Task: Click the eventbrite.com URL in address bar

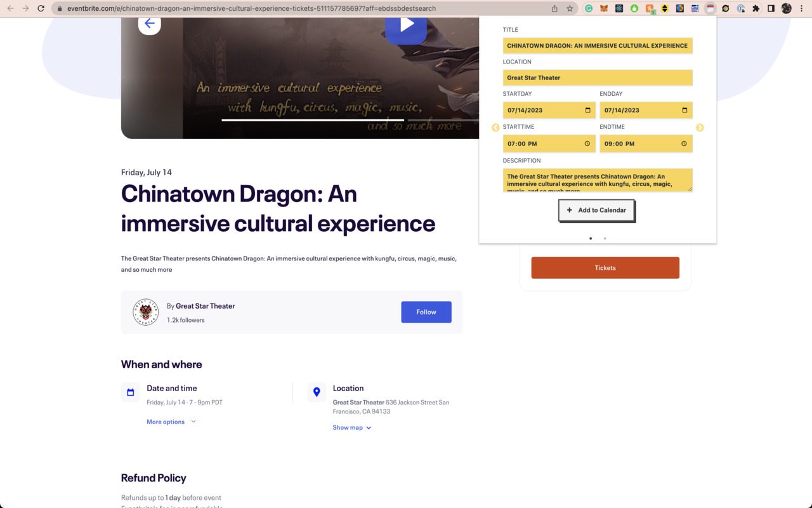Action: coord(251,8)
